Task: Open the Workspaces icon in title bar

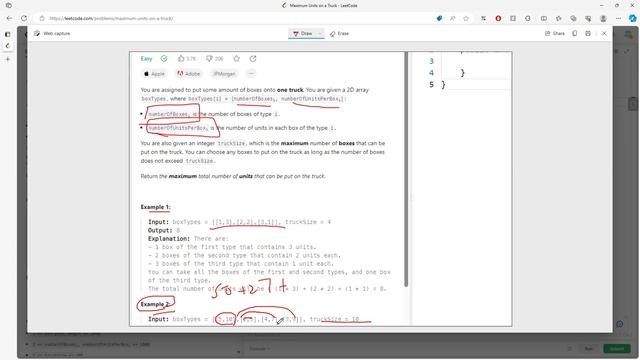Action: (x=9, y=5)
